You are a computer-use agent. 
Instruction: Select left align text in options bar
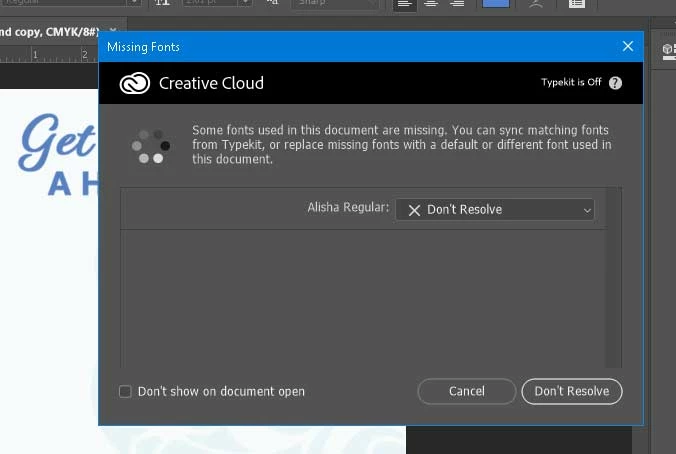404,4
